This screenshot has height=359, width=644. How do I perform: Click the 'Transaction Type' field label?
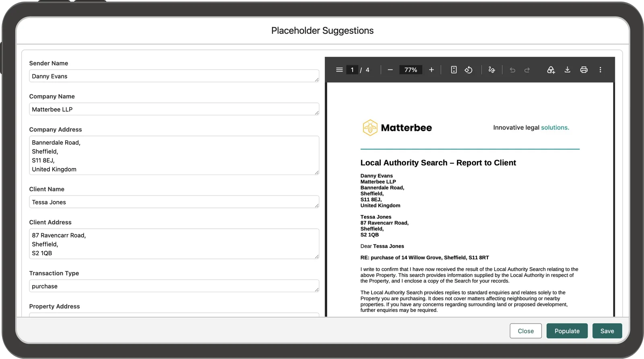point(54,273)
